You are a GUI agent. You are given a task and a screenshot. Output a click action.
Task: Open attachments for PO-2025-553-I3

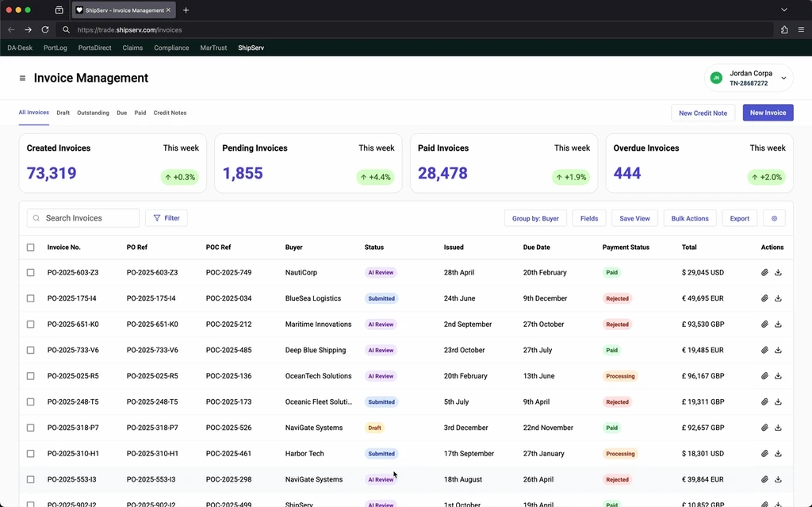point(764,479)
